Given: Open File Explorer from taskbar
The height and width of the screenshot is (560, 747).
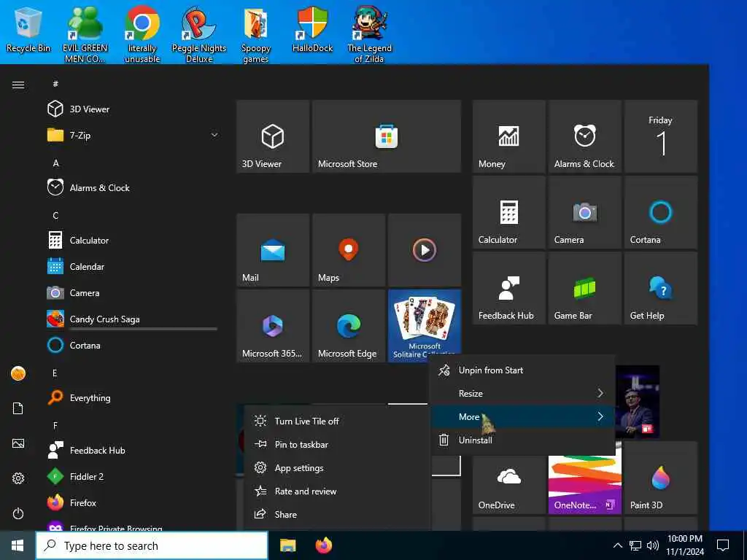Looking at the screenshot, I should click(287, 545).
